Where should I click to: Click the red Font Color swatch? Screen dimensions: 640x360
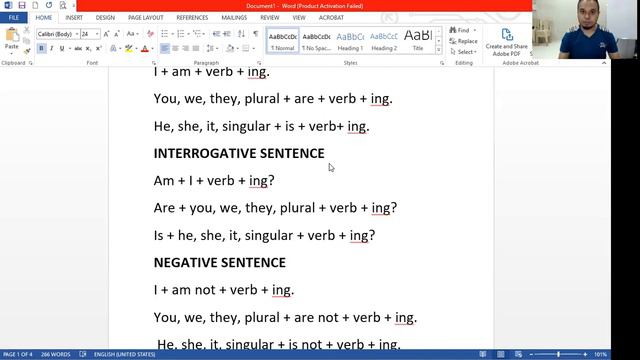144,49
